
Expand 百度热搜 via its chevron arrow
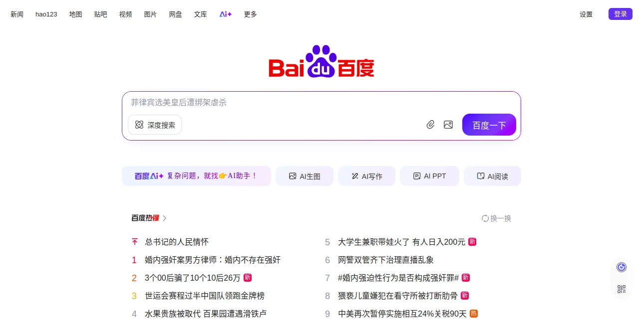tap(165, 218)
